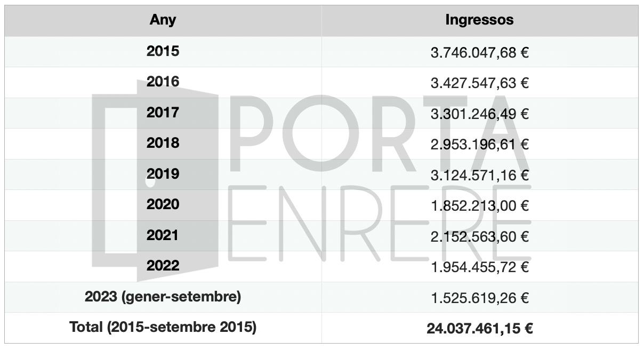This screenshot has width=644, height=350.
Task: Click the 'Ingressos' column header
Action: click(479, 20)
